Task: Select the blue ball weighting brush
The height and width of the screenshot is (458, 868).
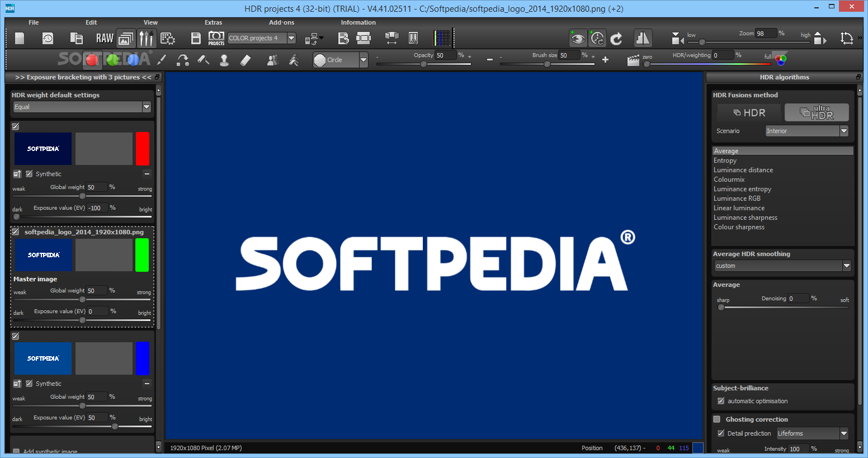Action: coord(133,60)
